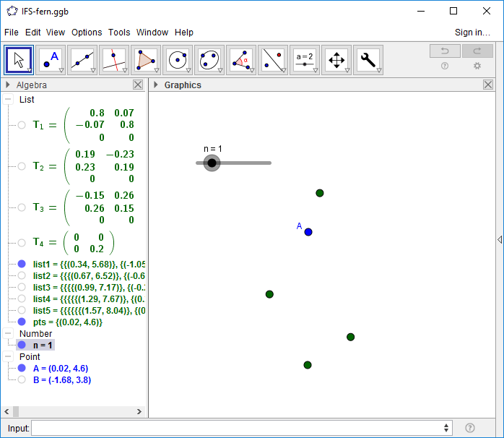Choose the Angle measurement tool
This screenshot has height=438, width=504.
coord(241,60)
